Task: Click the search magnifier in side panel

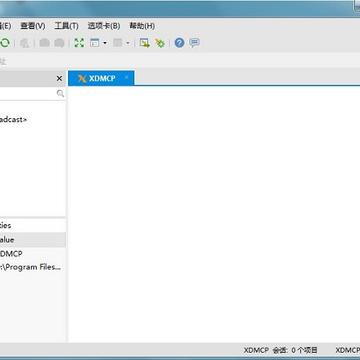Action: point(60,94)
